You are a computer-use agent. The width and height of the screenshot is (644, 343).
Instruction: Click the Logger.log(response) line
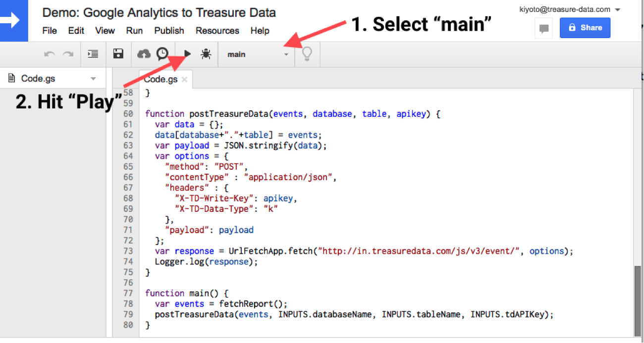point(207,262)
